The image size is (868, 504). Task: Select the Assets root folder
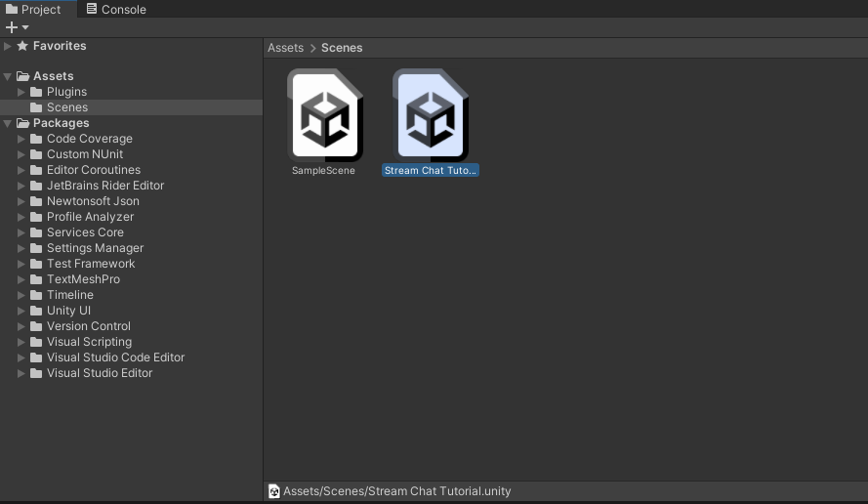point(53,76)
